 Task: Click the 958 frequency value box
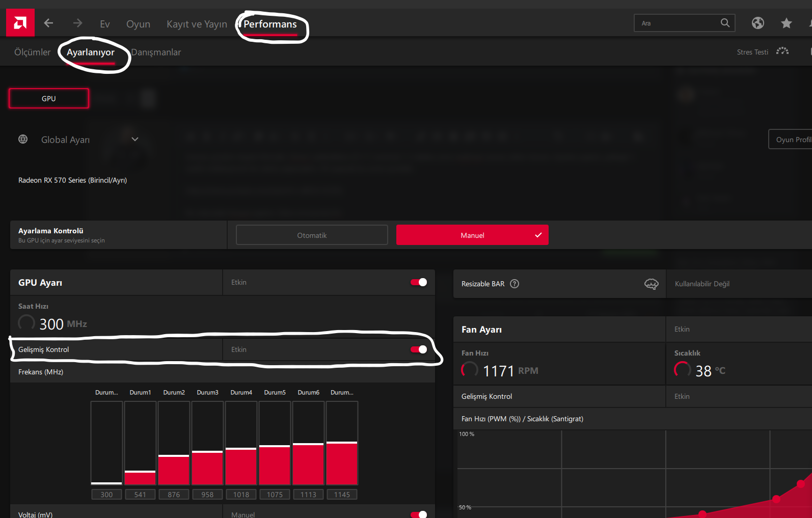point(207,494)
